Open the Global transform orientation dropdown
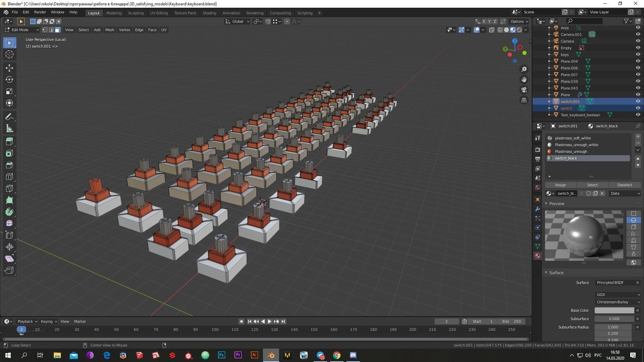Screen dimensions: 644x362 237,21
